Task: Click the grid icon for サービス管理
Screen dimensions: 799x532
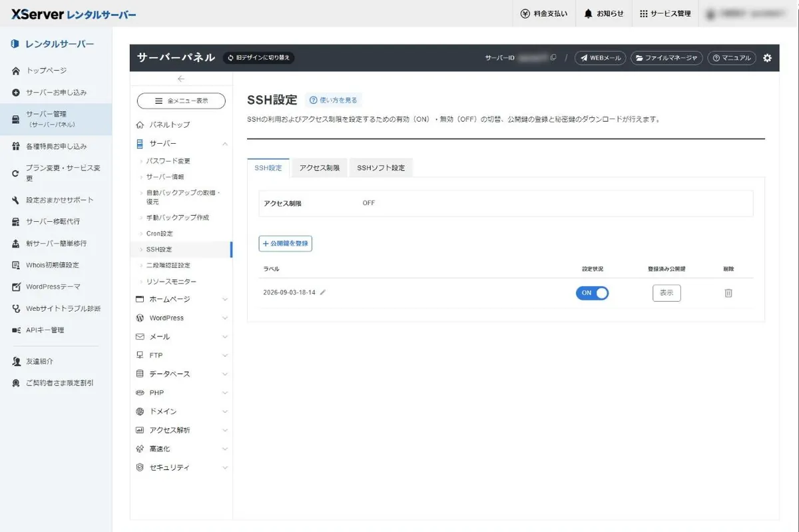Action: click(643, 13)
